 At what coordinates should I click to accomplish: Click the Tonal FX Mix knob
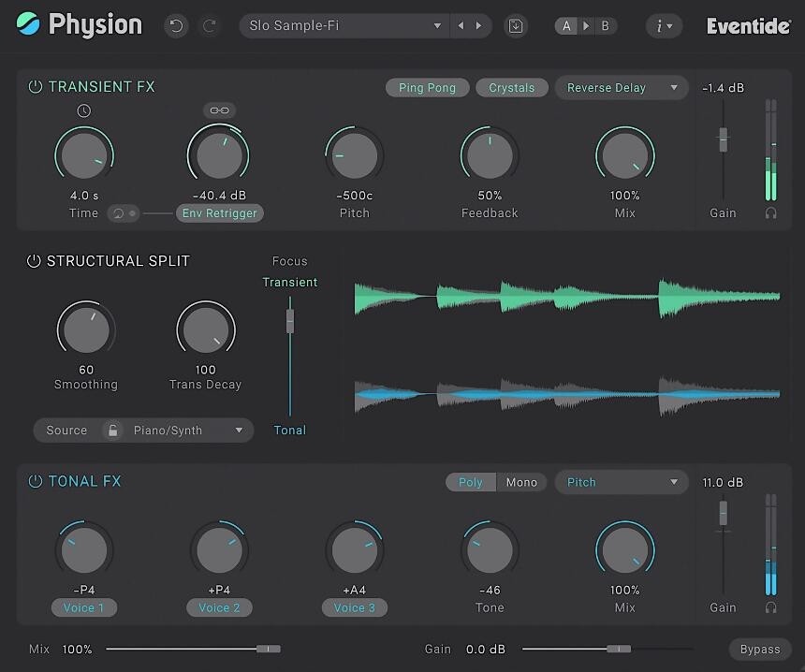pyautogui.click(x=624, y=549)
